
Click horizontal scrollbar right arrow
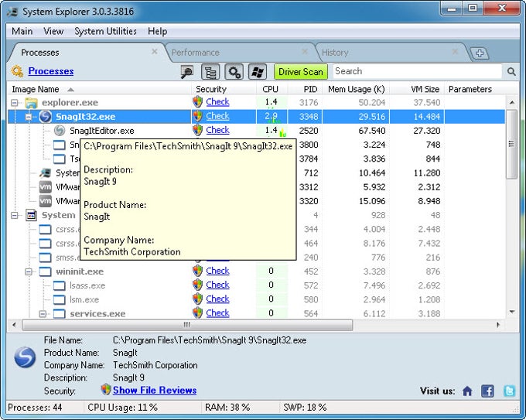coord(498,325)
